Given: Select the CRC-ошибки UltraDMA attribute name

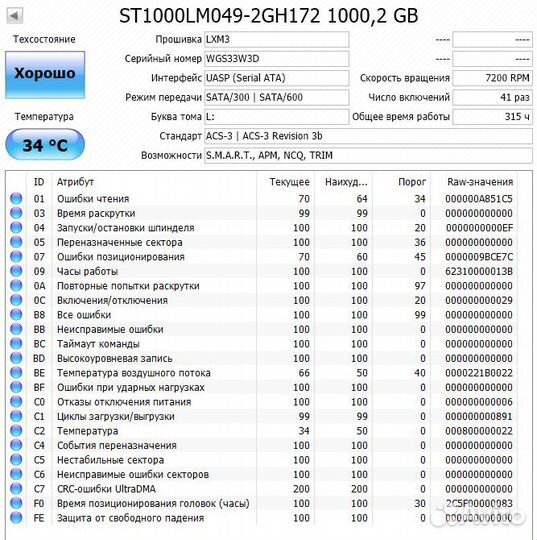Looking at the screenshot, I should (x=106, y=489).
